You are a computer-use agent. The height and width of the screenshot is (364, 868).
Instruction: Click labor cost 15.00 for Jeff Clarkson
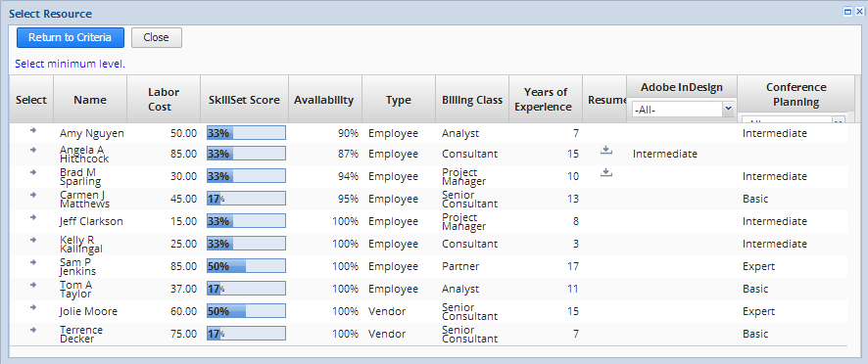pyautogui.click(x=183, y=221)
